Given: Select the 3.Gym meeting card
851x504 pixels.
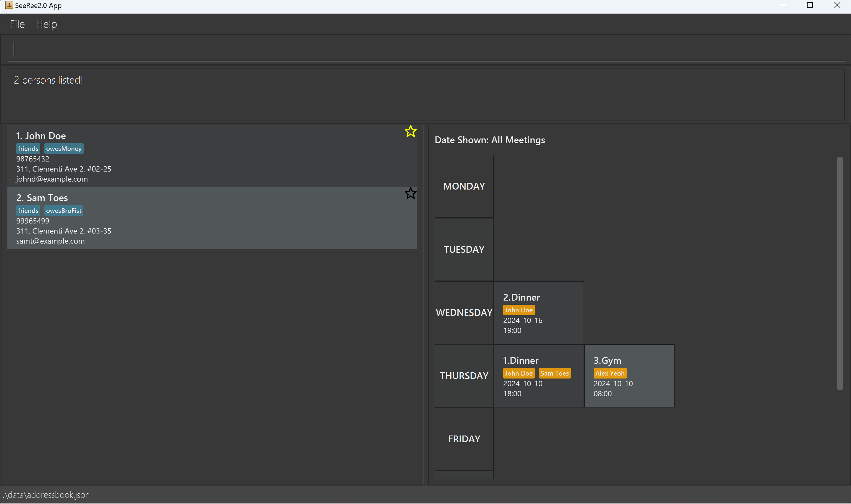Looking at the screenshot, I should click(629, 376).
